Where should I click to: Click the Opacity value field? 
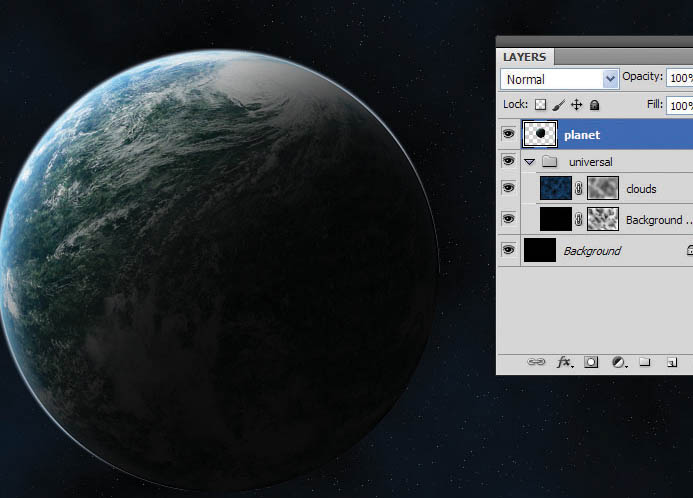[x=681, y=78]
